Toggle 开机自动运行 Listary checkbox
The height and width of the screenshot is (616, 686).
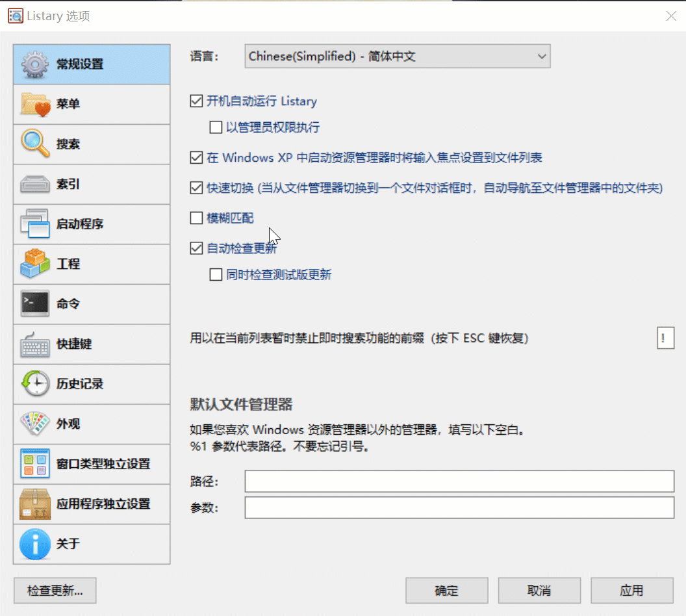(196, 101)
